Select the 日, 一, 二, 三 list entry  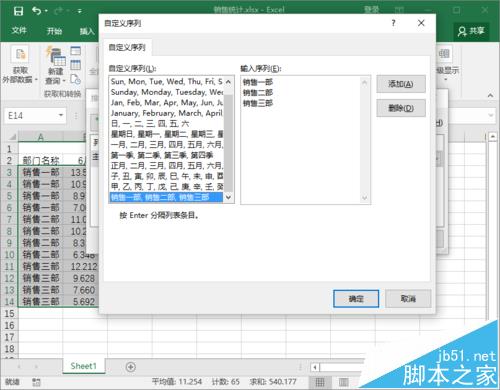[x=167, y=124]
